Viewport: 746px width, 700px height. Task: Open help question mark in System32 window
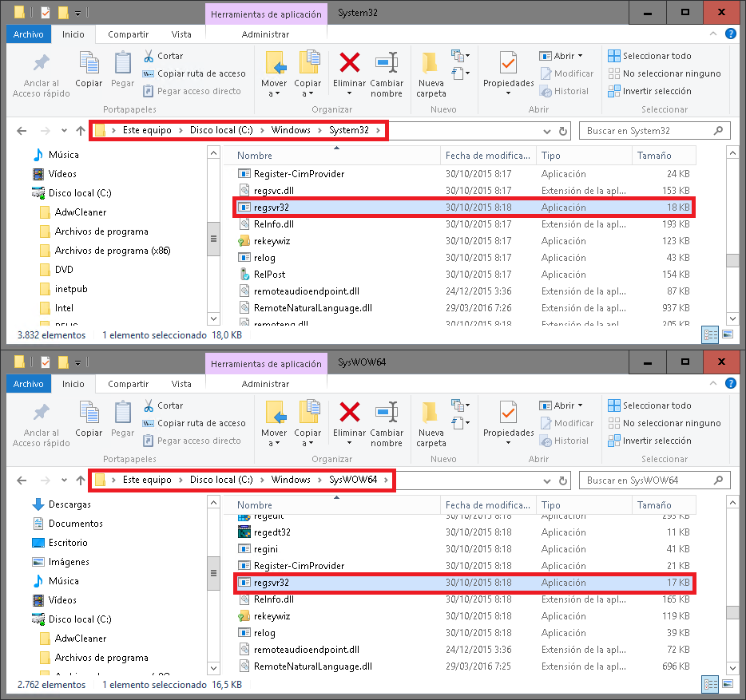pyautogui.click(x=731, y=34)
